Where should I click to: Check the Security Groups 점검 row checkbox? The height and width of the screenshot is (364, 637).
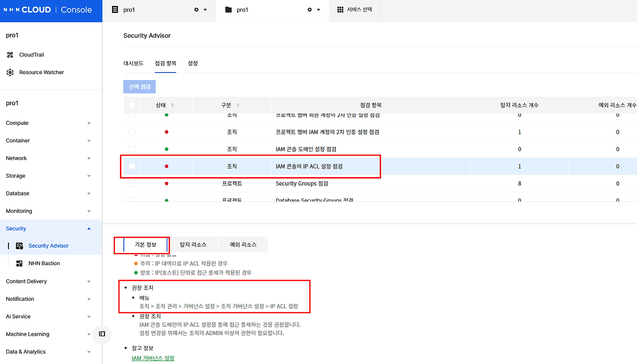pos(132,183)
